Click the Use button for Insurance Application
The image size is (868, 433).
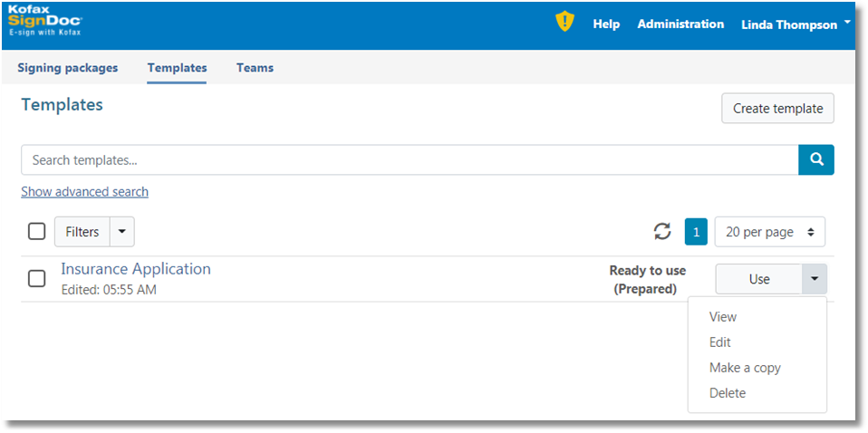pyautogui.click(x=758, y=279)
